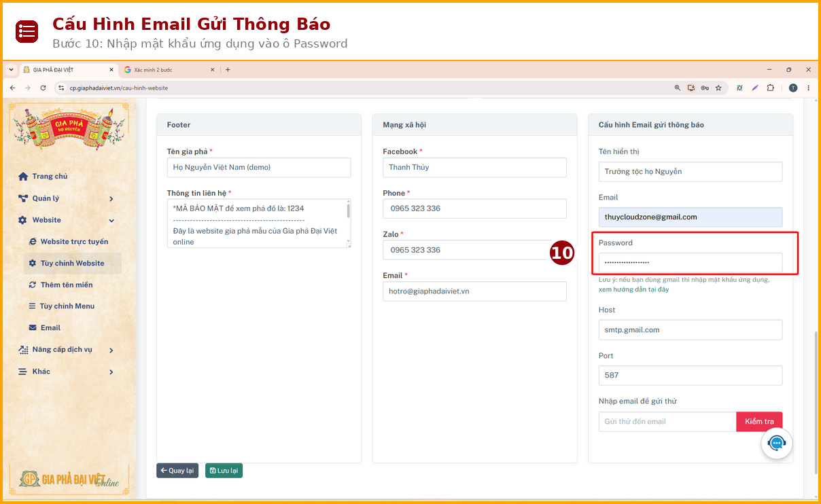Image resolution: width=821 pixels, height=504 pixels.
Task: Open the Email sidebar item
Action: coord(45,328)
